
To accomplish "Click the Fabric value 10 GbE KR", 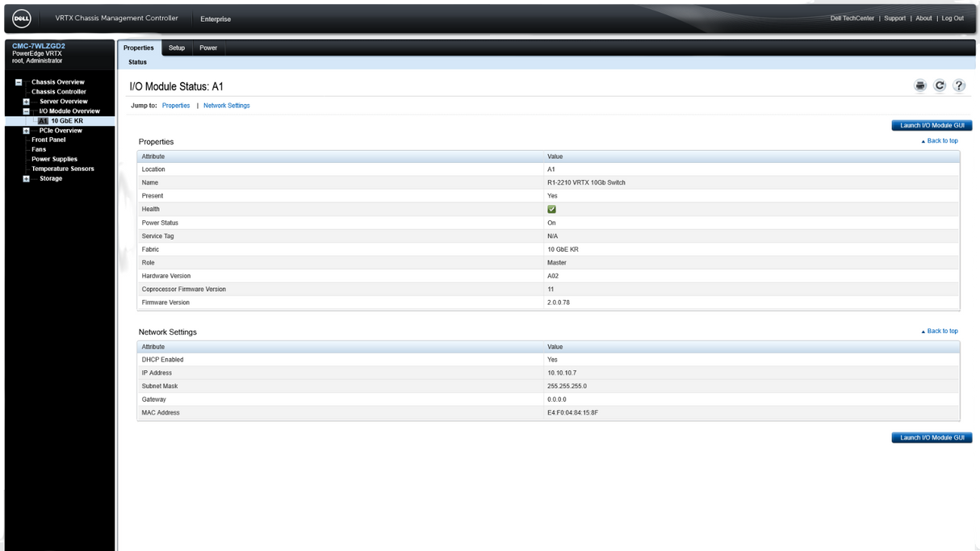I will click(563, 250).
